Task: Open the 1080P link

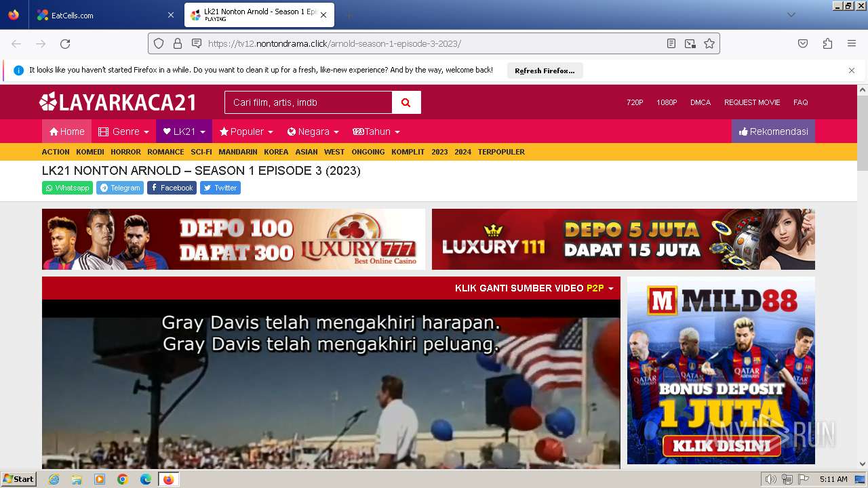Action: click(x=667, y=102)
